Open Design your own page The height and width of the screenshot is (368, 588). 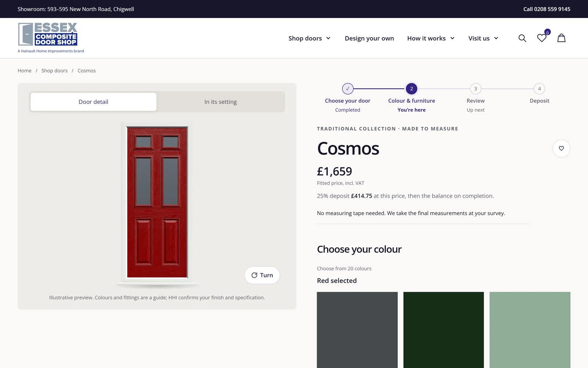click(369, 38)
